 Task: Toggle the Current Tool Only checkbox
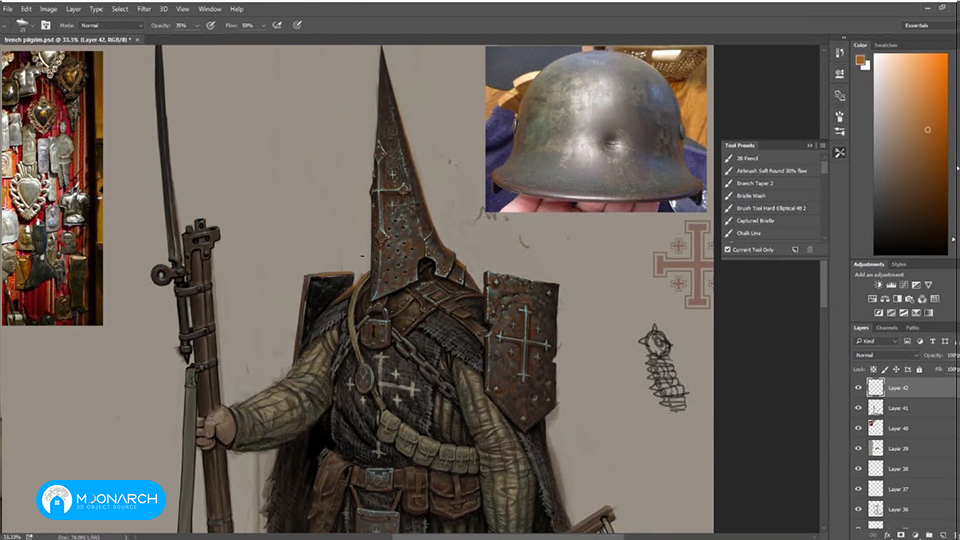point(727,250)
